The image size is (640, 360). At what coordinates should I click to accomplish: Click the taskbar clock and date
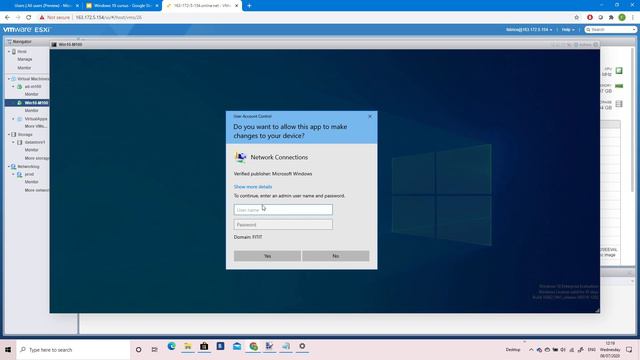(x=610, y=350)
